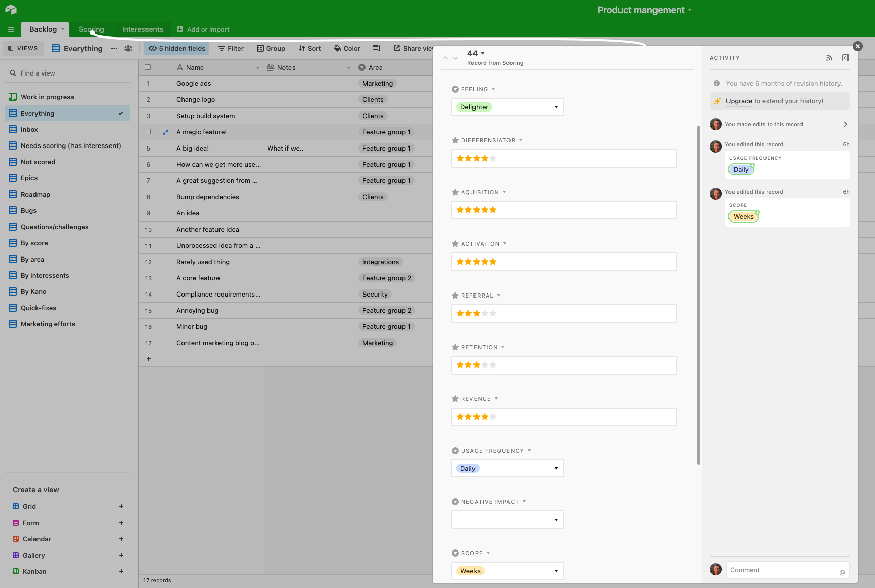The image size is (875, 588).
Task: Expand the magic feature record icon
Action: click(165, 132)
